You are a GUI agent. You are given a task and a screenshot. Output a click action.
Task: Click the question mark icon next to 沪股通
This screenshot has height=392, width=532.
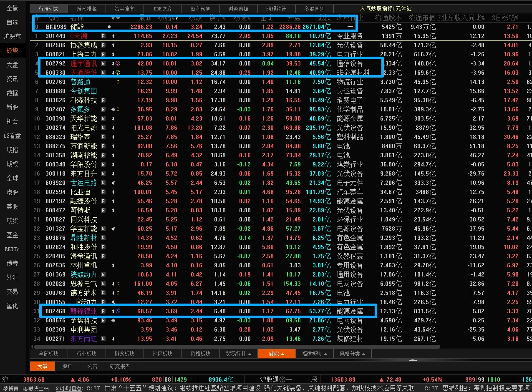[282, 379]
